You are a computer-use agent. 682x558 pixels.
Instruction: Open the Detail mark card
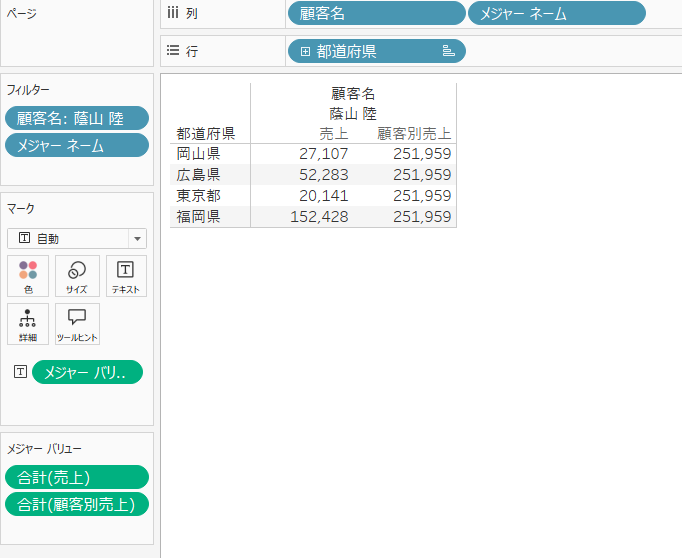point(28,324)
